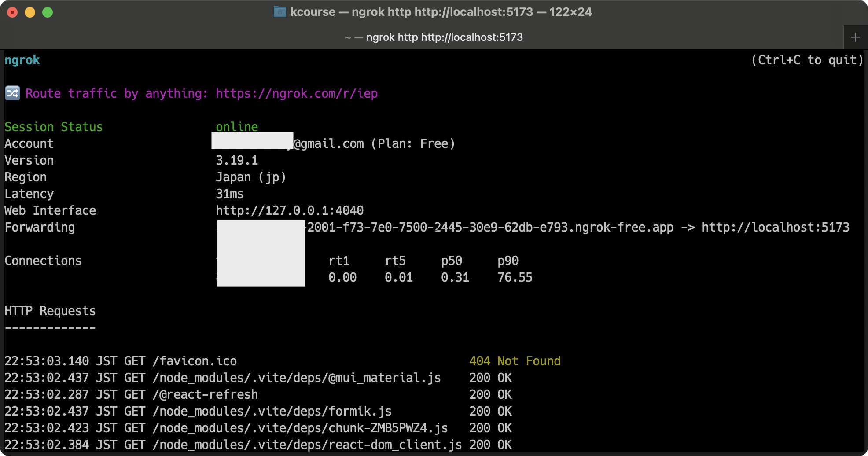This screenshot has height=456, width=868.
Task: Click the Latency value 31ms
Action: pyautogui.click(x=229, y=193)
